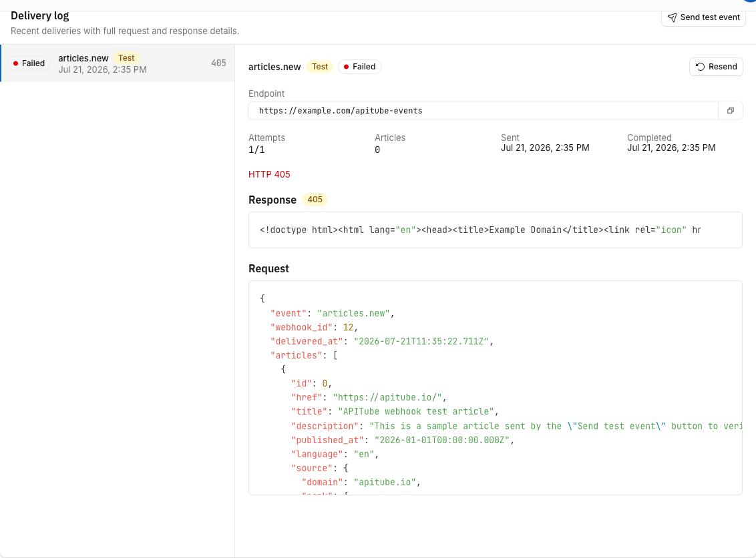Click the paper plane icon in Send test event

(672, 18)
